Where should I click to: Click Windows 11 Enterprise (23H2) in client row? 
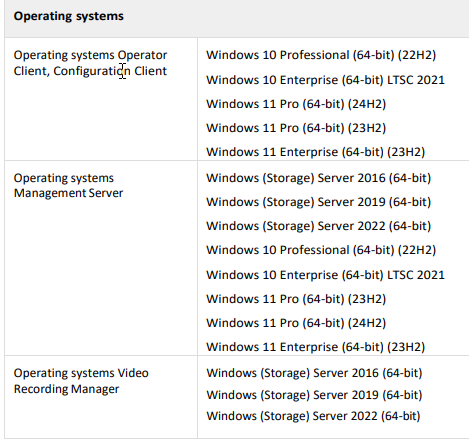(316, 152)
